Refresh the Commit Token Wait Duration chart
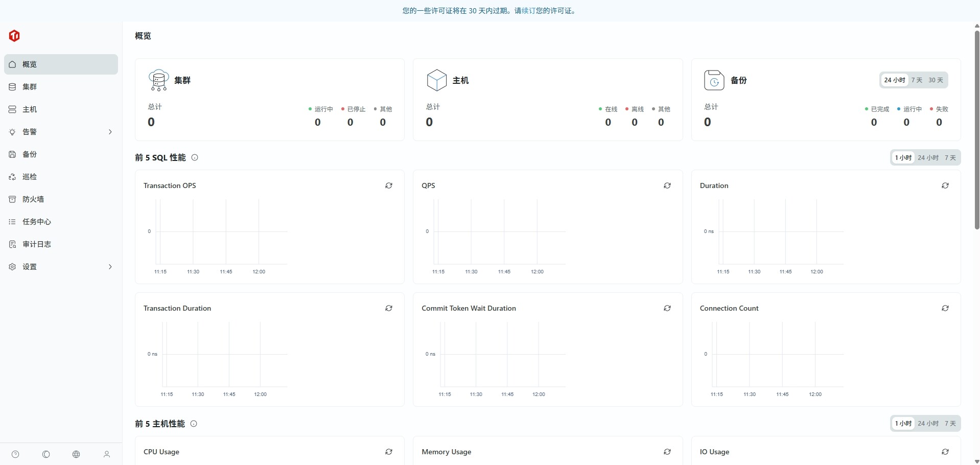 click(x=667, y=308)
